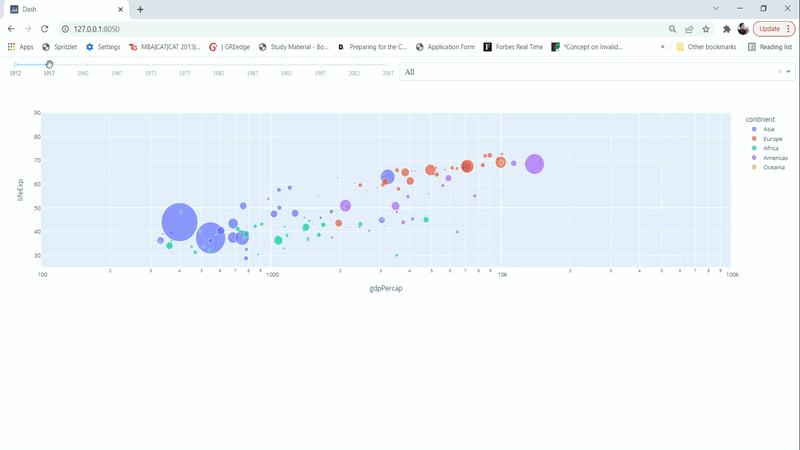Click the browser back arrow
The width and height of the screenshot is (800, 450).
(x=12, y=29)
